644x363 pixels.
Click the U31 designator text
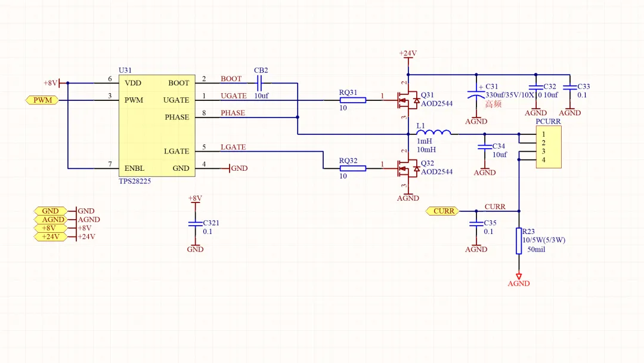click(x=125, y=70)
